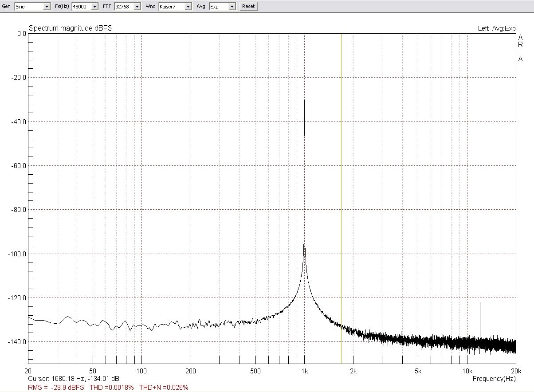Click the "1k" frequency axis label
Image resolution: width=534 pixels, height=392 pixels.
point(304,371)
